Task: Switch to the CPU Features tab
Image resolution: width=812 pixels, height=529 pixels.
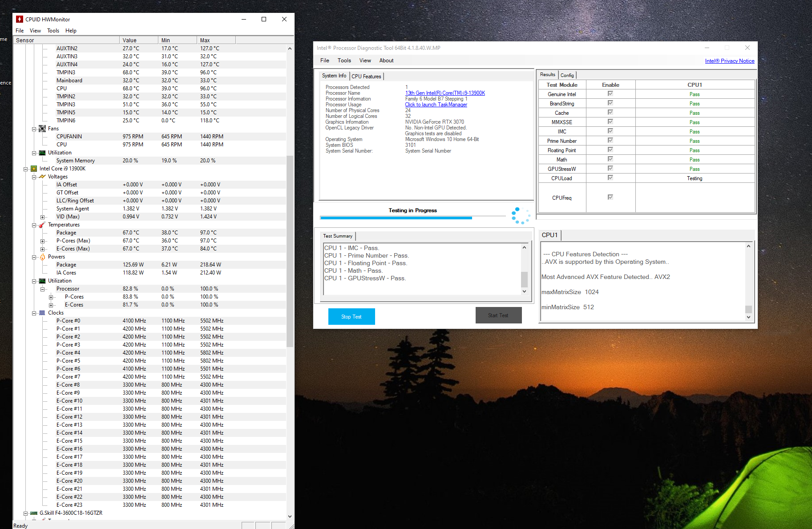Action: (x=366, y=76)
